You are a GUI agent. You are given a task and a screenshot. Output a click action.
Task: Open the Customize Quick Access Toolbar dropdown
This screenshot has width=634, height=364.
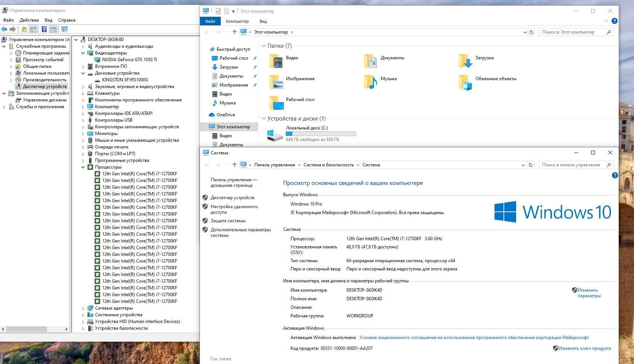click(x=233, y=12)
